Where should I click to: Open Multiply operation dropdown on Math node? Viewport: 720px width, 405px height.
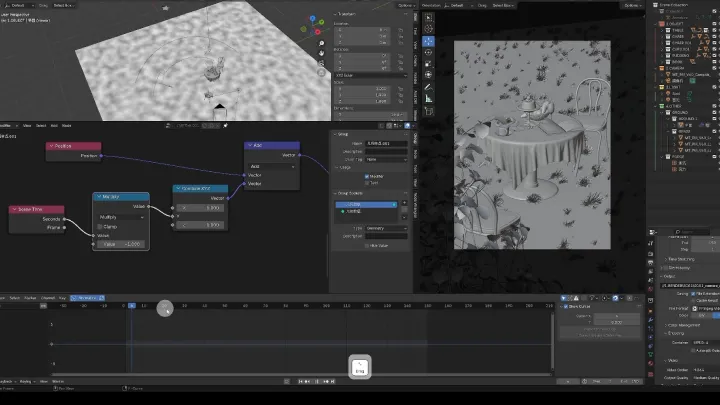(x=121, y=217)
